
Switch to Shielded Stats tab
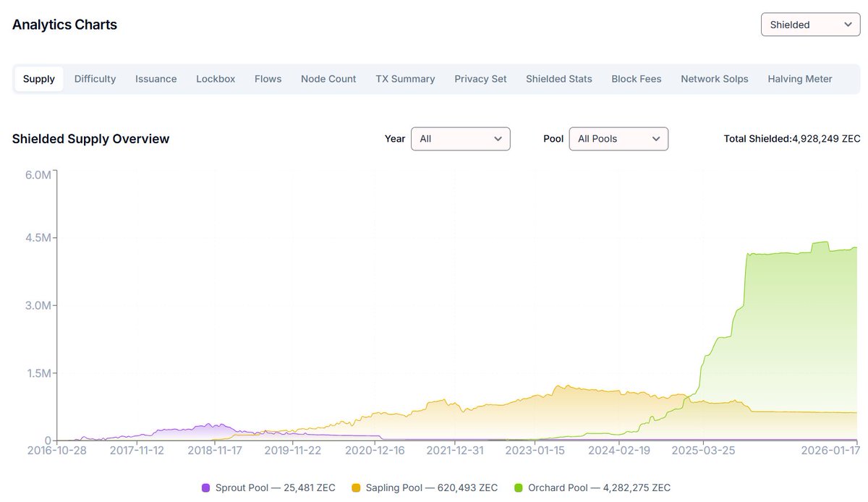click(559, 79)
